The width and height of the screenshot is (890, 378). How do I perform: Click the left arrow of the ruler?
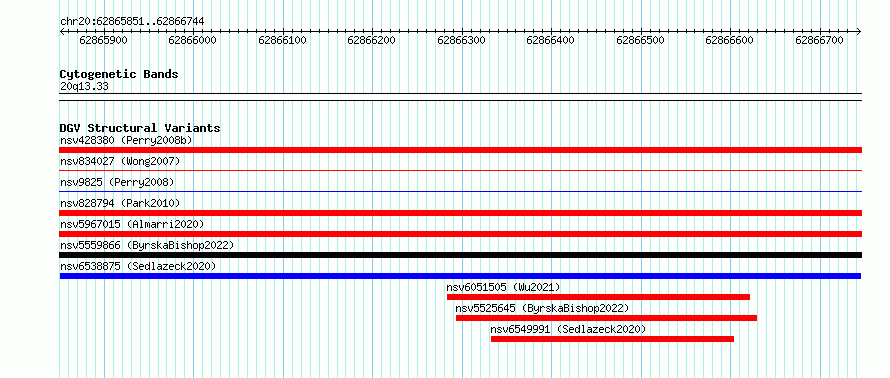pos(62,32)
